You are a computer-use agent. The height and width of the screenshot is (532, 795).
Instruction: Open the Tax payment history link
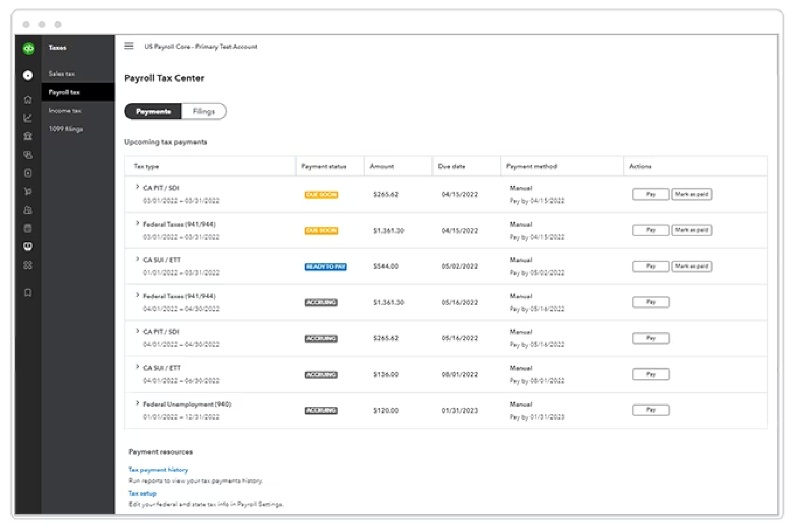click(x=158, y=470)
